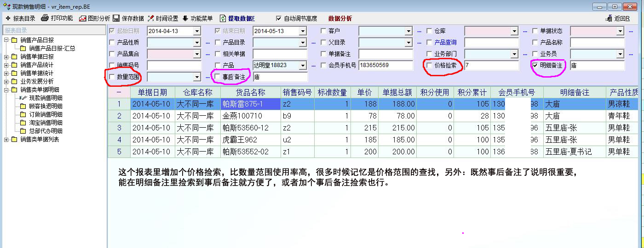Viewport: 644px width, 248px height.
Task: Uncheck the 明细备注 checkbox
Action: click(535, 65)
